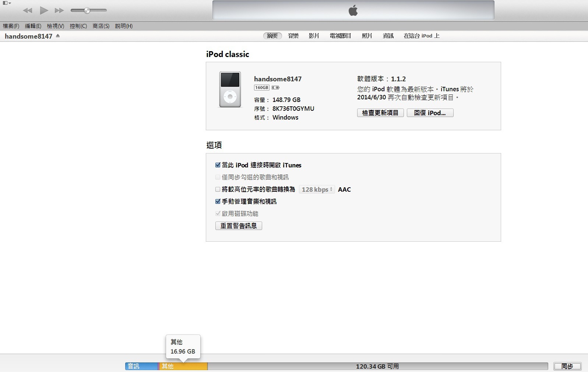
Task: Enable 將較高位元率的歌曲轉換為 checkbox
Action: click(x=218, y=189)
